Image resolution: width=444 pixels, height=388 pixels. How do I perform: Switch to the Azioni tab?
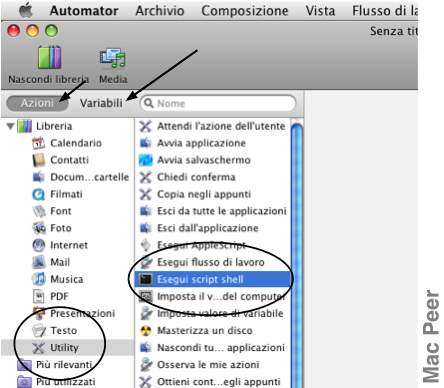point(37,103)
